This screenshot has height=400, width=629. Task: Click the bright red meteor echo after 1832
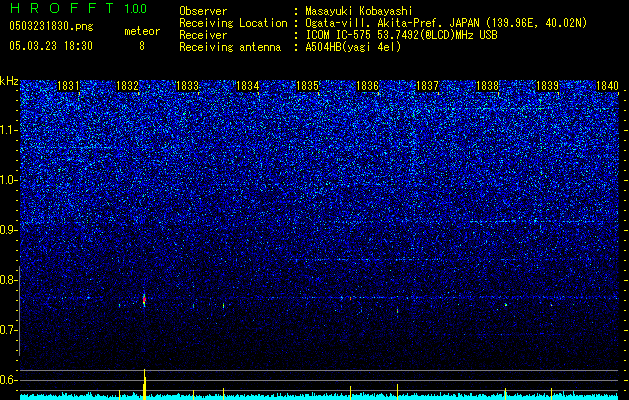coord(144,299)
